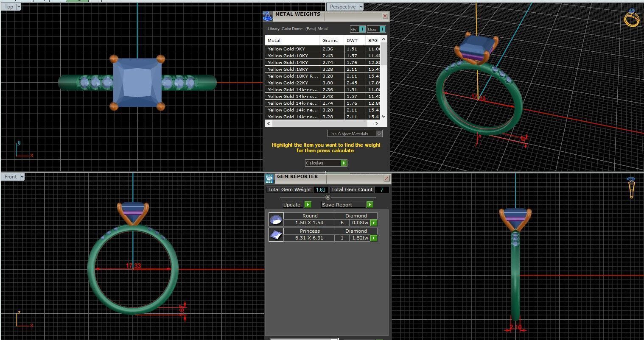Viewport: 644px width, 340px height.
Task: Select the Yellow Gold:9KY row
Action: coord(323,49)
